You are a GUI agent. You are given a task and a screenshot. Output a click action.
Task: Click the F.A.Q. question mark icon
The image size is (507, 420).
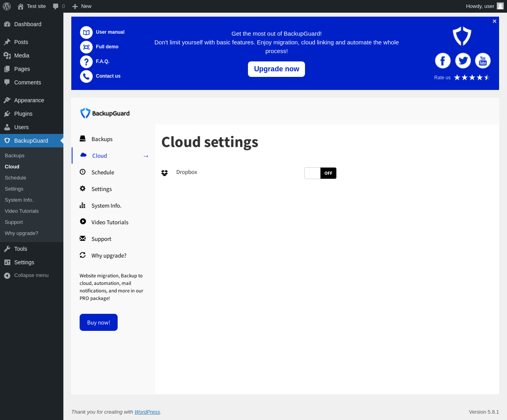86,62
